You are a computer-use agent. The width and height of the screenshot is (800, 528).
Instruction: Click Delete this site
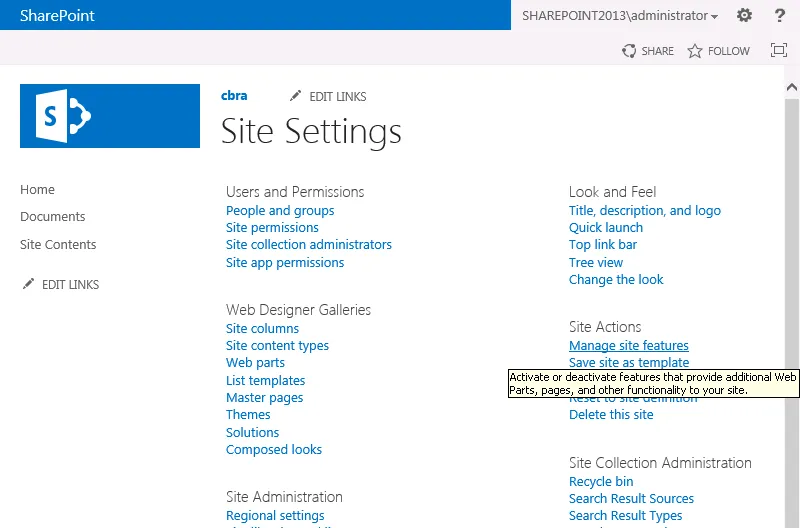click(x=611, y=414)
